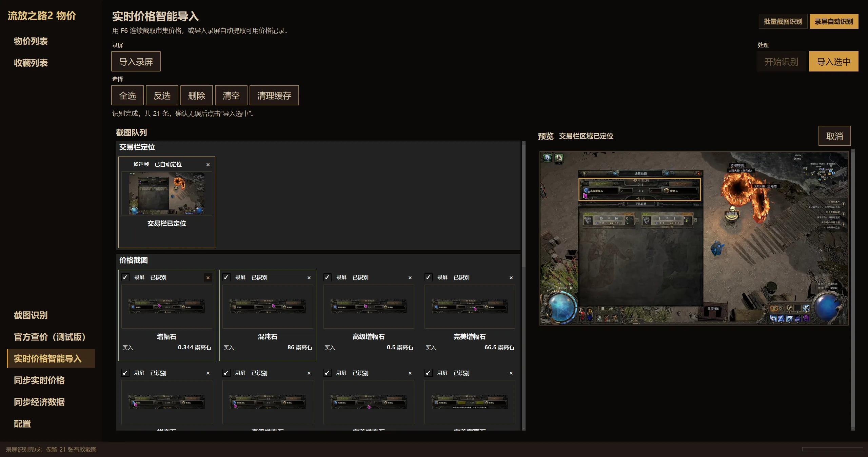This screenshot has width=868, height=457.
Task: Click the status bar progress bar
Action: coord(833,449)
